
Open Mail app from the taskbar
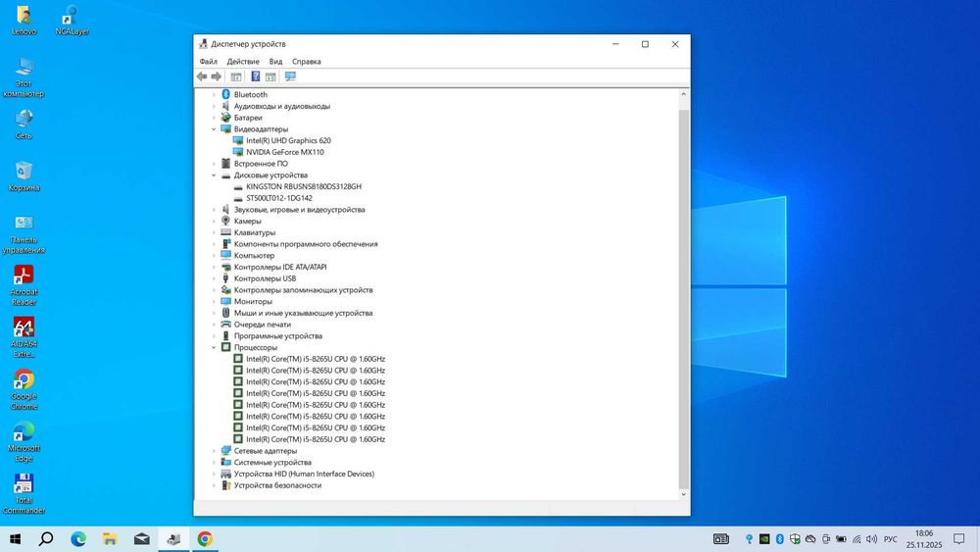(142, 538)
